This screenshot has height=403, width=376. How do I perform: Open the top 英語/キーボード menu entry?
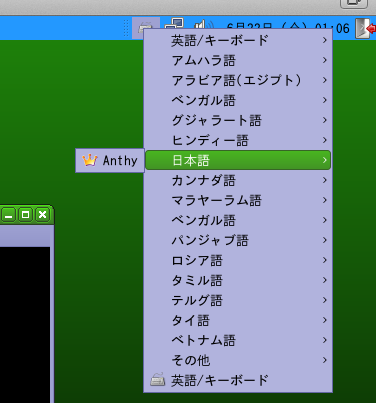tap(238, 40)
